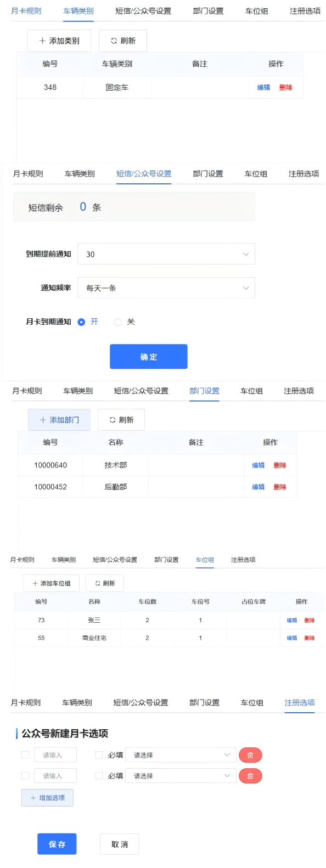Image resolution: width=326 pixels, height=868 pixels.
Task: Select the highlighted 部门设置 tab
Action: coord(204,391)
